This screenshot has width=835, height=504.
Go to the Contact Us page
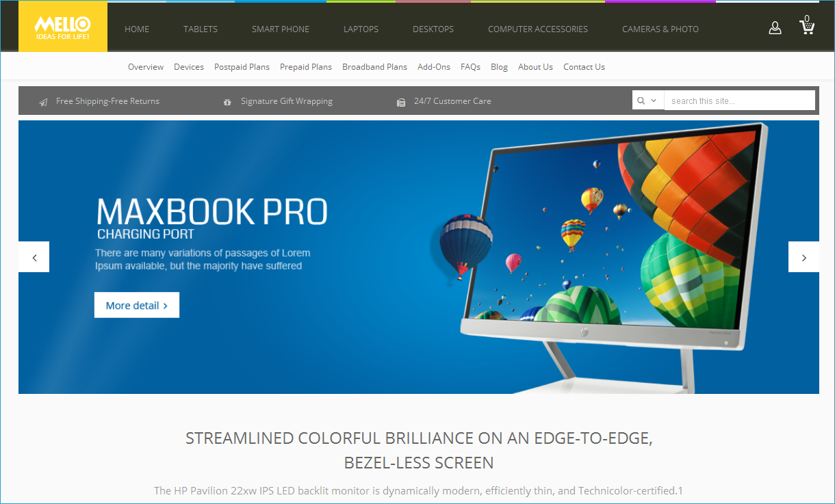[584, 67]
